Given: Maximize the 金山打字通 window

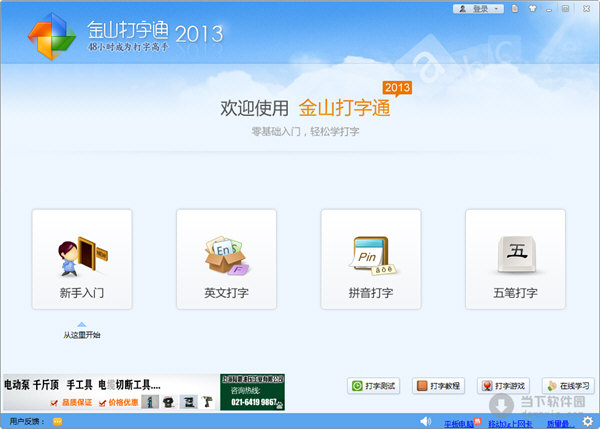Looking at the screenshot, I should pos(566,8).
